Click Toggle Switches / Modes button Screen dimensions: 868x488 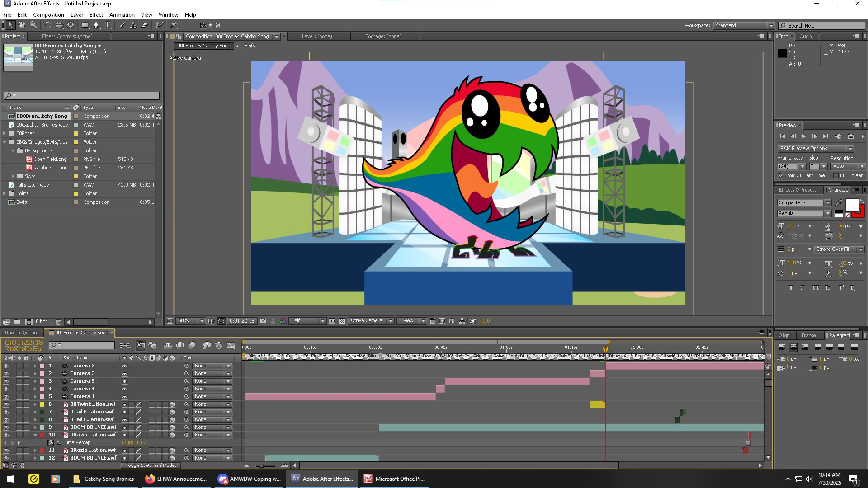click(x=151, y=465)
